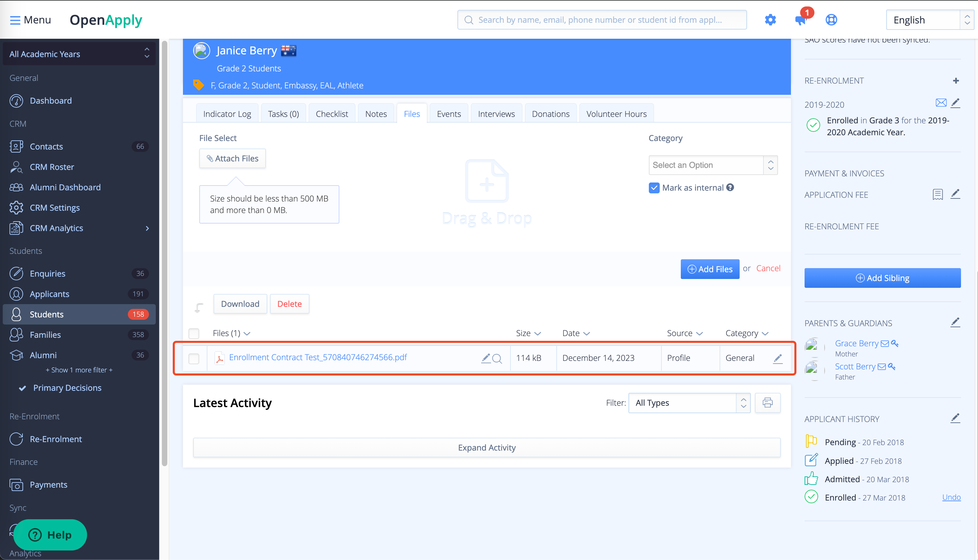
Task: Open the All Academic Years dropdown
Action: click(79, 54)
